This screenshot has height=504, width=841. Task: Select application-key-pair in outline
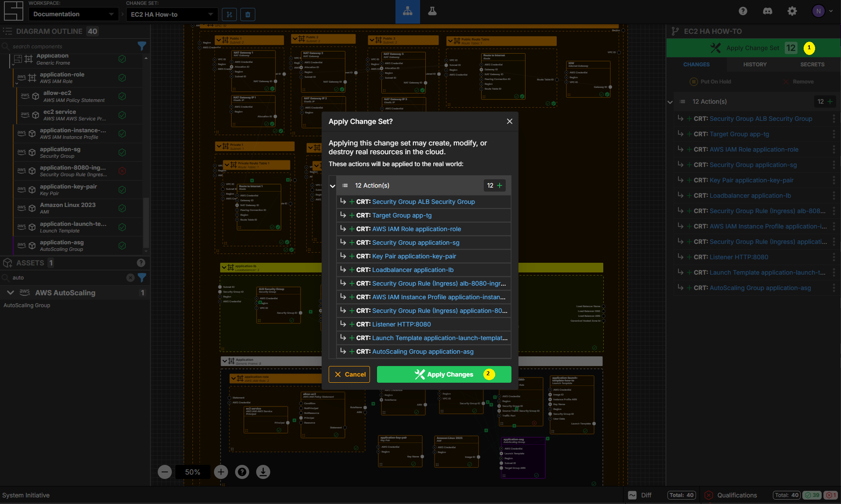pos(78,190)
